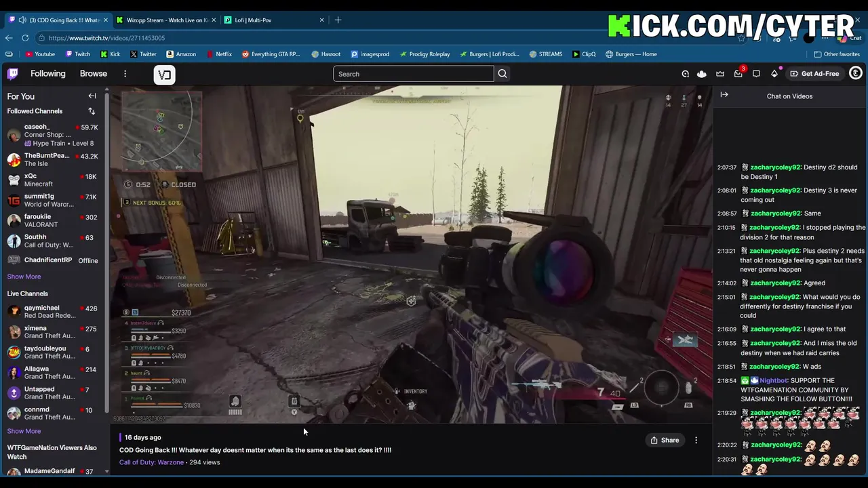Click the Share button below video
Image resolution: width=868 pixels, height=488 pixels.
coord(665,440)
